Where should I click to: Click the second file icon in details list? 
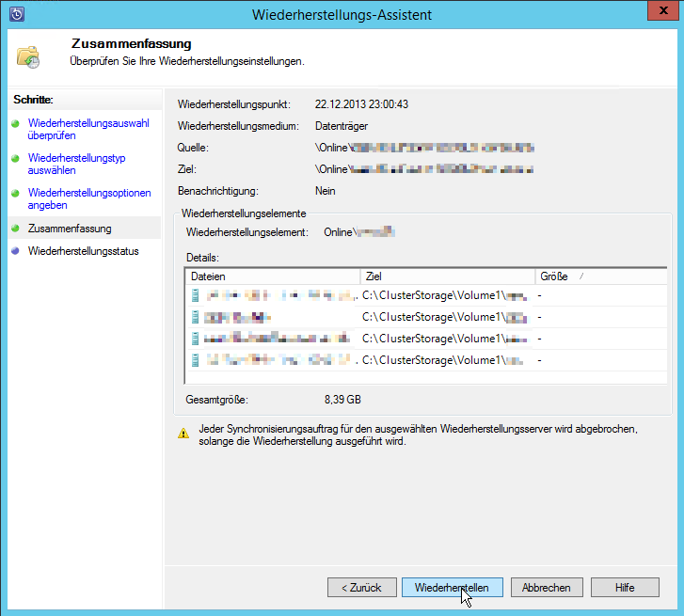pyautogui.click(x=196, y=317)
